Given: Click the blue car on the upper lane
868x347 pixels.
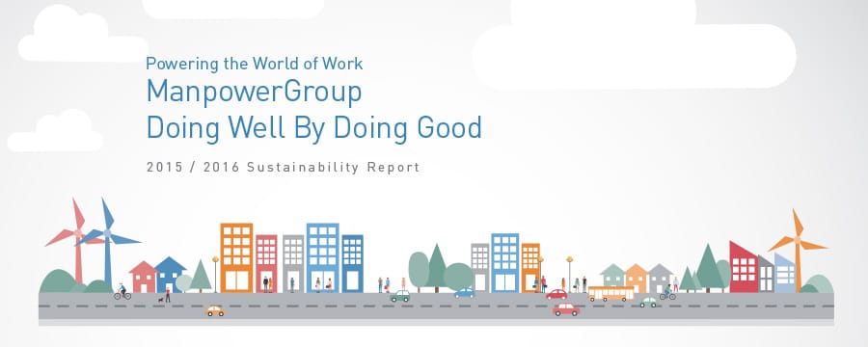Looking at the screenshot, I should pos(465,293).
